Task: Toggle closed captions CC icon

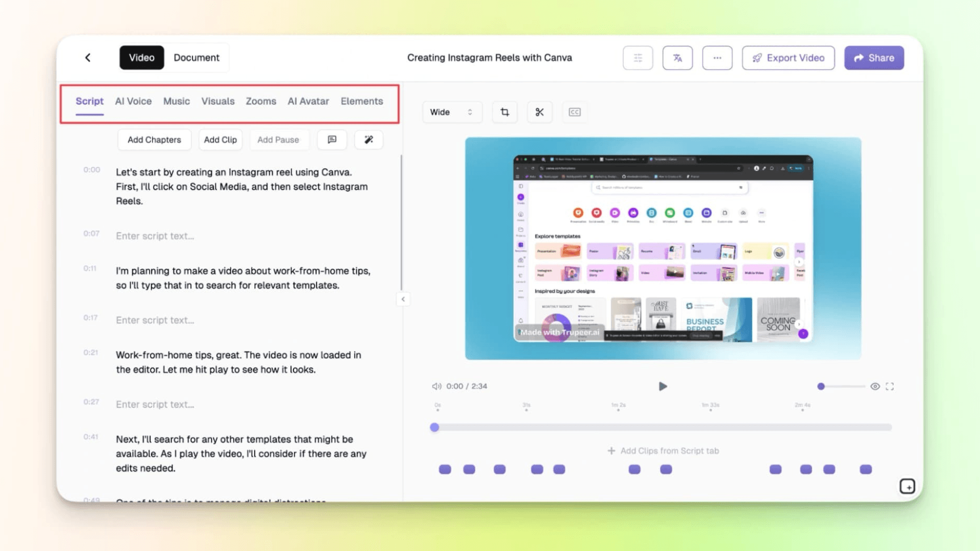Action: [x=575, y=112]
